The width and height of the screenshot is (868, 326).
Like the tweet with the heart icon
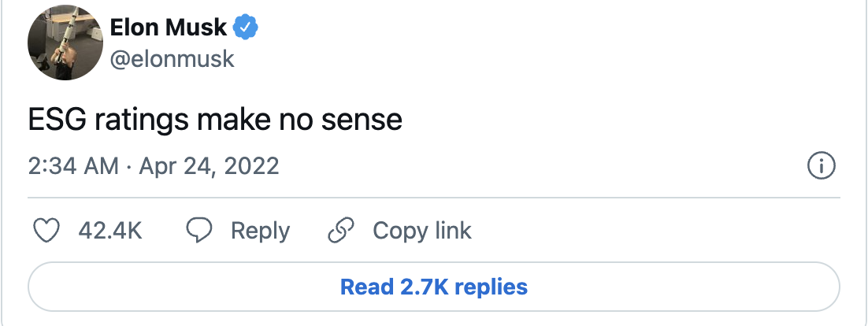click(49, 231)
